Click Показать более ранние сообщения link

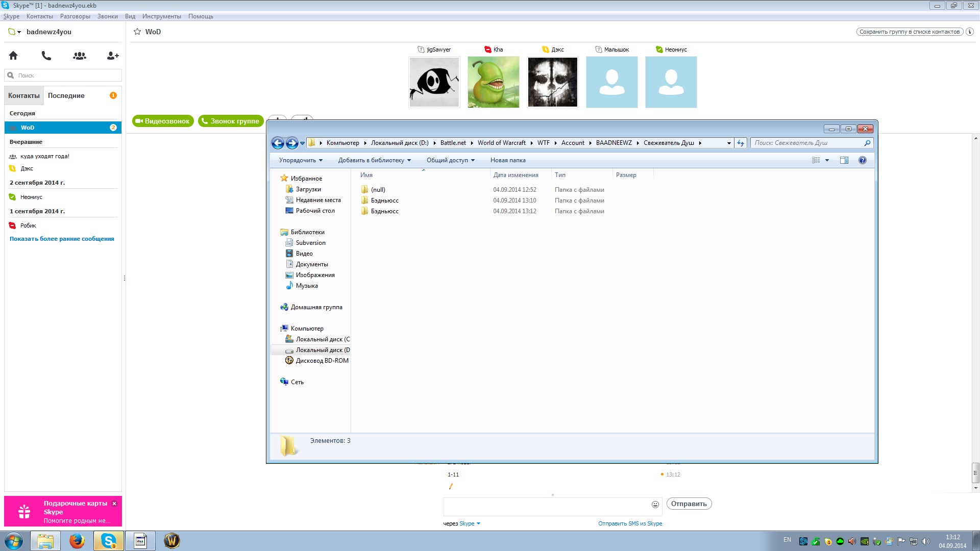click(x=62, y=239)
